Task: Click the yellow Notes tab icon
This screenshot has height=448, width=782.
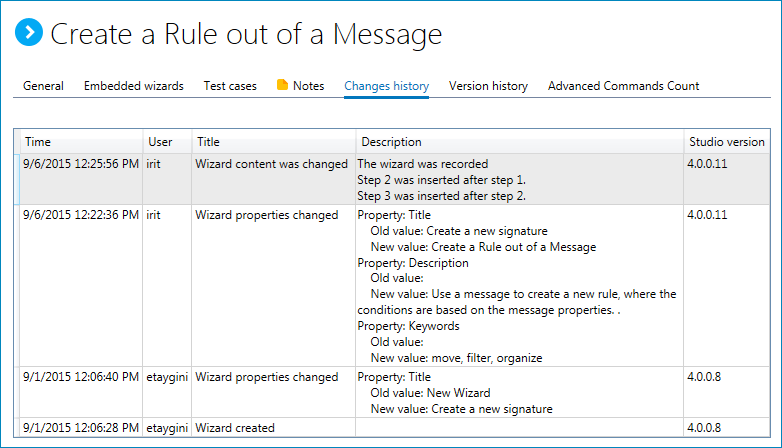Action: point(282,86)
